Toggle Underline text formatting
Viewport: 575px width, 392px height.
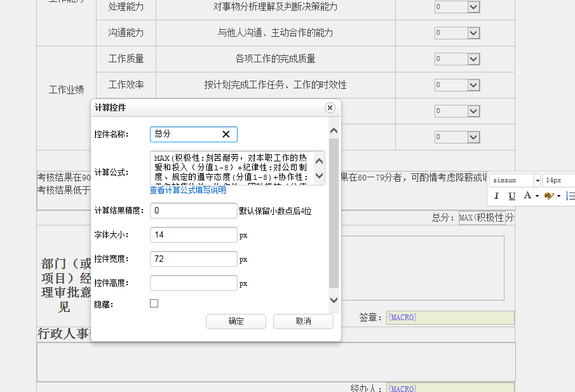point(511,196)
